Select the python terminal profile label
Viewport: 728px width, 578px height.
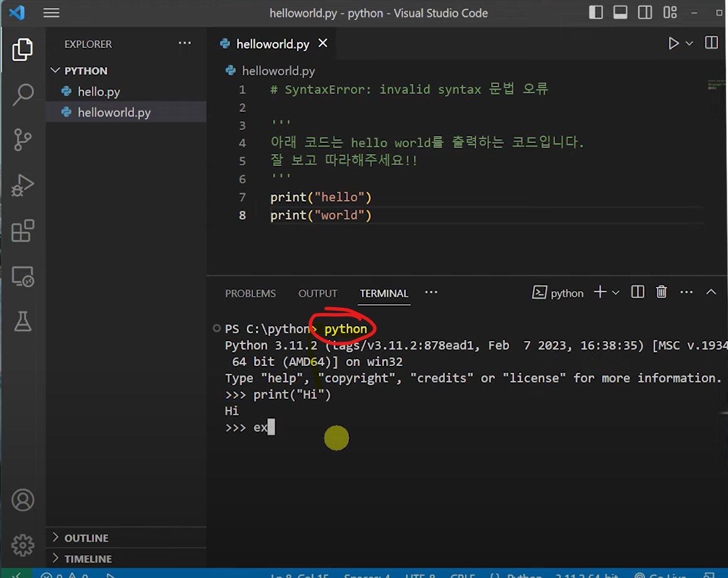pyautogui.click(x=558, y=293)
